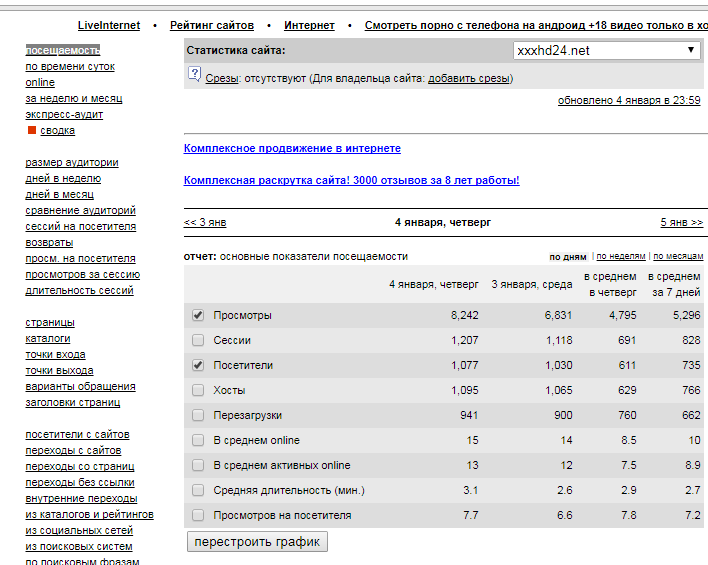
Task: Open the LiveInternet home link
Action: (109, 25)
